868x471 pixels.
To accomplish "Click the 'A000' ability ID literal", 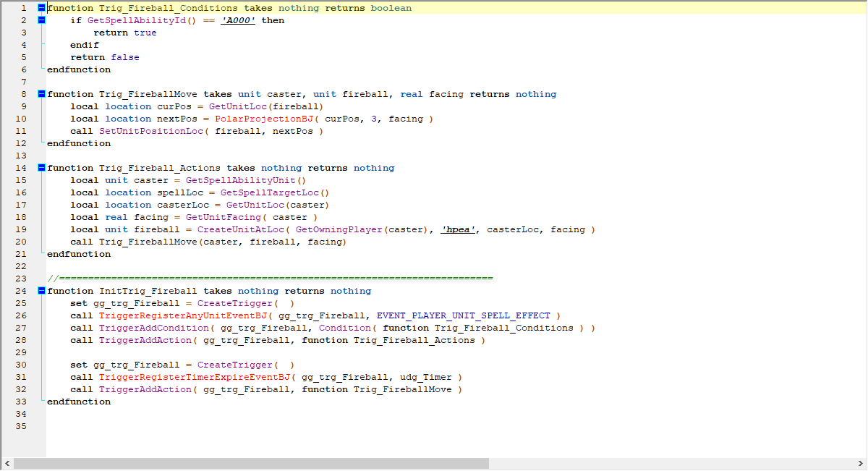I will coord(238,20).
